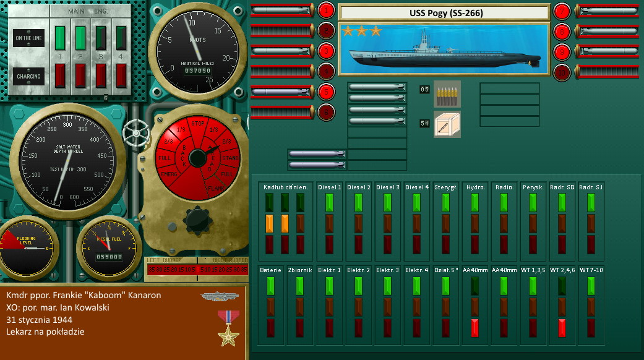Toggle main engine 3 on-the-line switch
Image resolution: width=644 pixels, height=360 pixels.
tap(101, 38)
